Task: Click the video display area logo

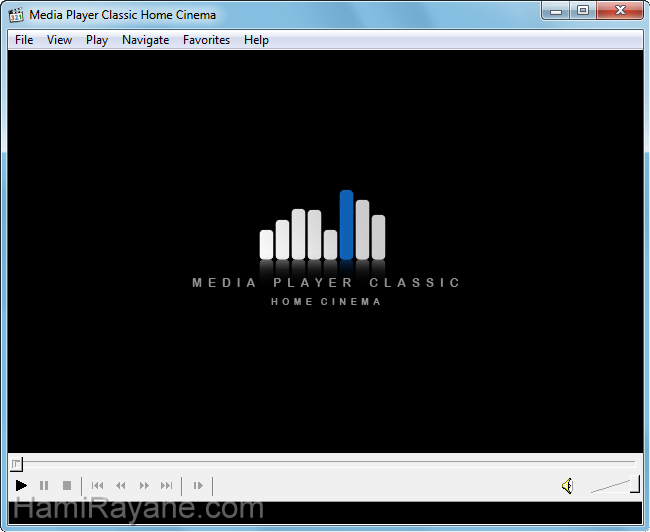Action: 325,248
